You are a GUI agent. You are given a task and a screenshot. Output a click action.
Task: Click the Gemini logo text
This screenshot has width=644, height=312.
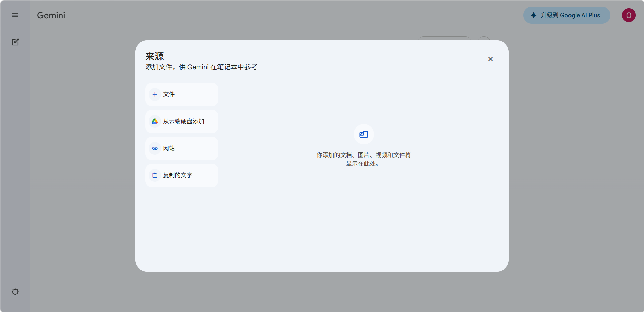pos(51,15)
